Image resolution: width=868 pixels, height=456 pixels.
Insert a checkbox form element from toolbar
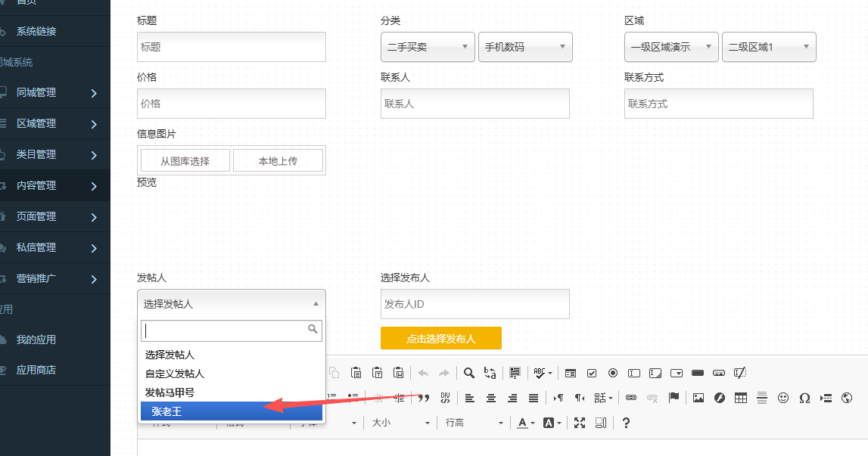point(592,373)
